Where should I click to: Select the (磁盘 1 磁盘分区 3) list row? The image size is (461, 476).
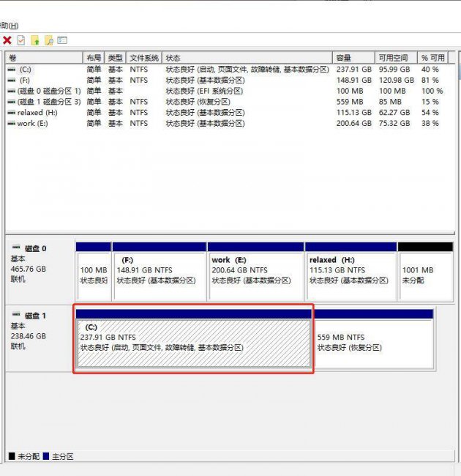[x=49, y=102]
